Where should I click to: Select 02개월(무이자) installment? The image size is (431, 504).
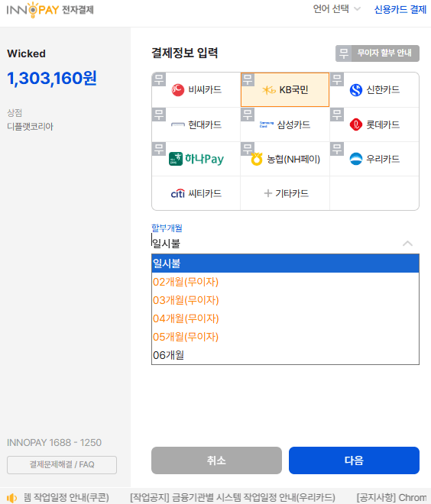point(285,282)
